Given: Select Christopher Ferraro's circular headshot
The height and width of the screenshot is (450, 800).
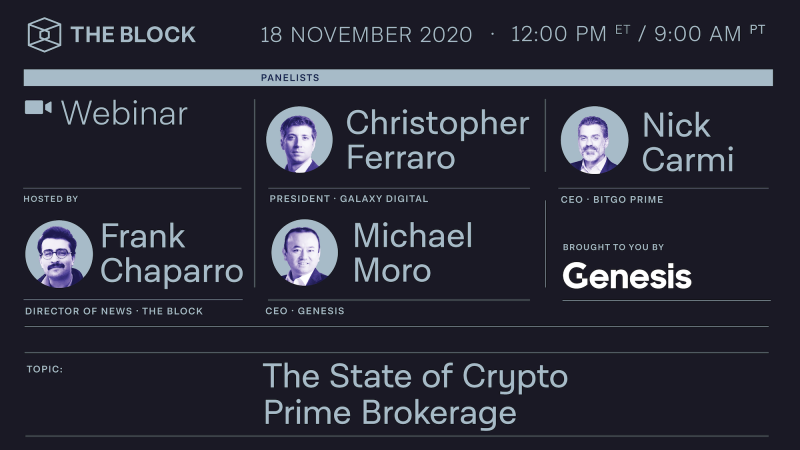Looking at the screenshot, I should coord(299,139).
